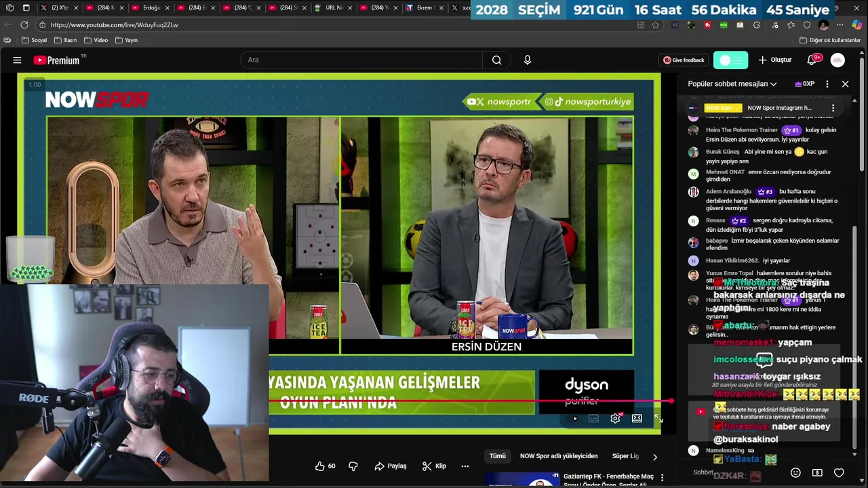Toggle subtitles in video player

tap(593, 418)
